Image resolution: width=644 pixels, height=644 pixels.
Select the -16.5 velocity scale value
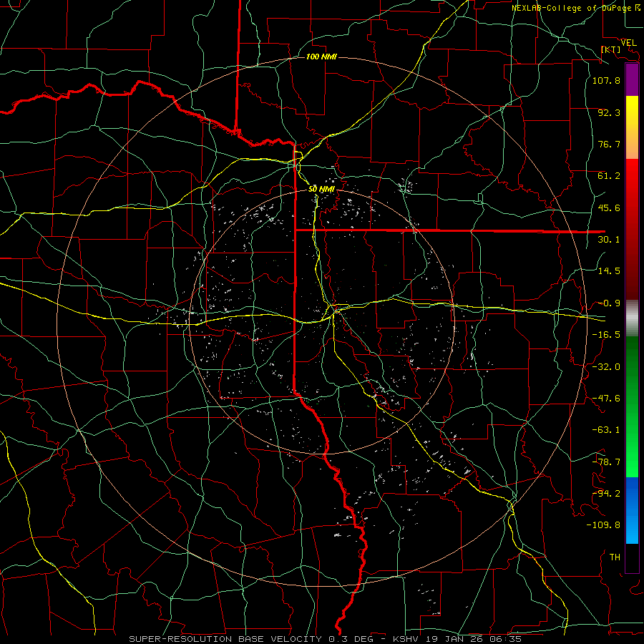pyautogui.click(x=606, y=335)
